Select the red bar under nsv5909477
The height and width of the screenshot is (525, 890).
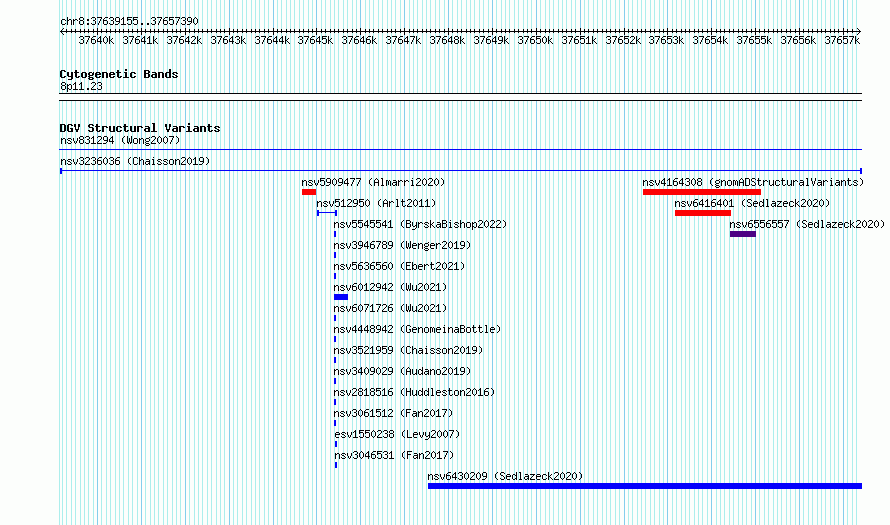click(x=309, y=192)
